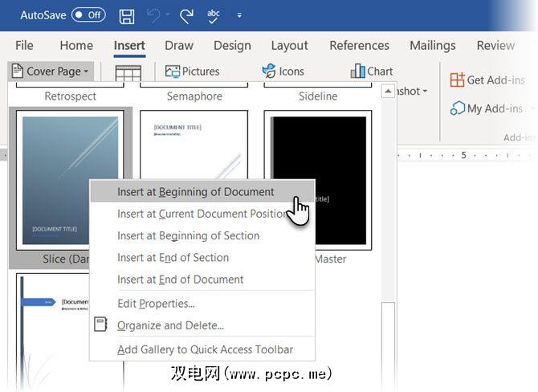Click the Table grid icon
Viewport: 538px width, 392px height.
click(x=128, y=73)
